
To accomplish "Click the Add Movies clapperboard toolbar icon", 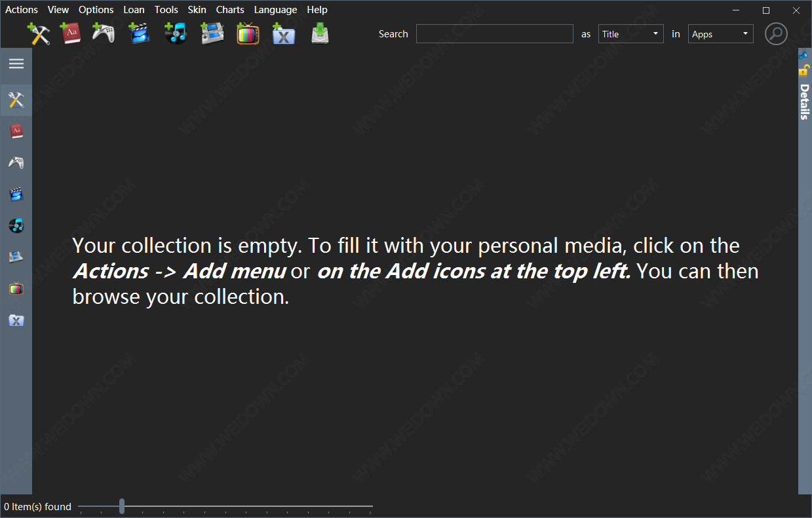I will [139, 33].
